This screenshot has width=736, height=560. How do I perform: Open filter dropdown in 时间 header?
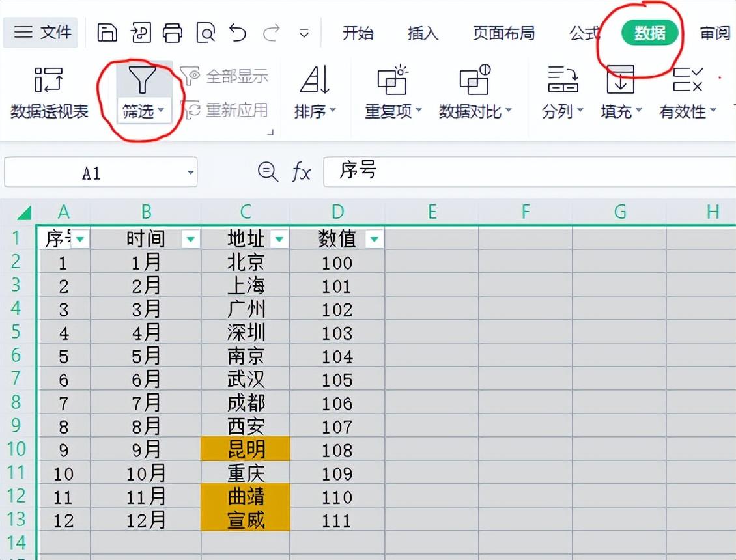(x=191, y=240)
